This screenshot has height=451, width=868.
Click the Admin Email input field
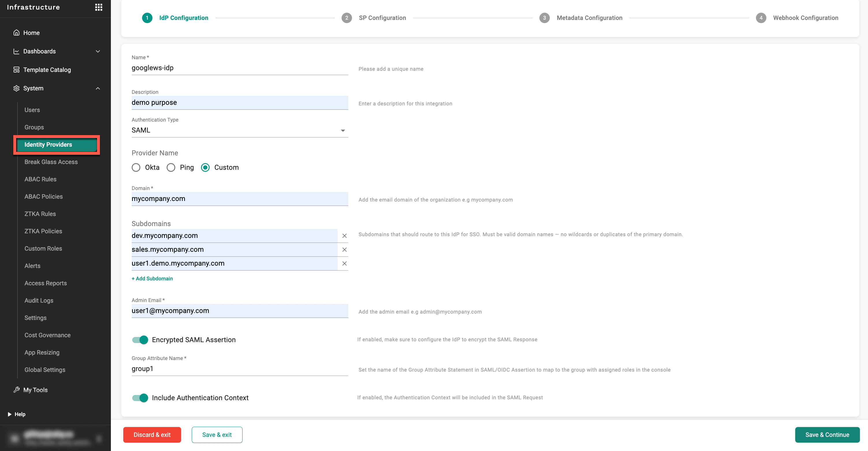pos(240,311)
